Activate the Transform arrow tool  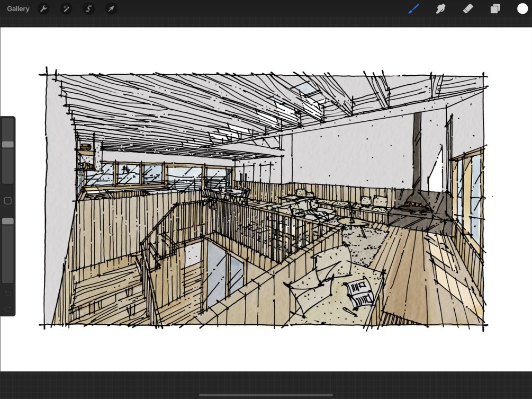coord(111,9)
